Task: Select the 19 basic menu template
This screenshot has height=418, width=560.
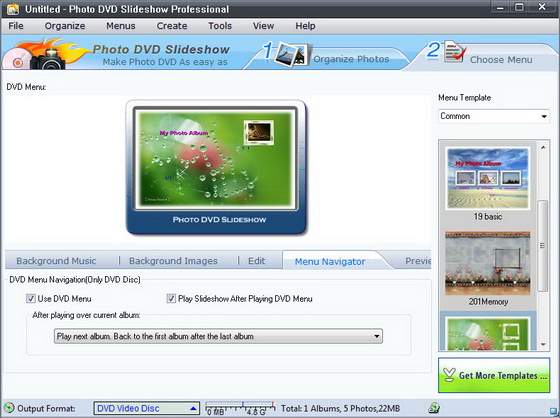Action: click(488, 179)
